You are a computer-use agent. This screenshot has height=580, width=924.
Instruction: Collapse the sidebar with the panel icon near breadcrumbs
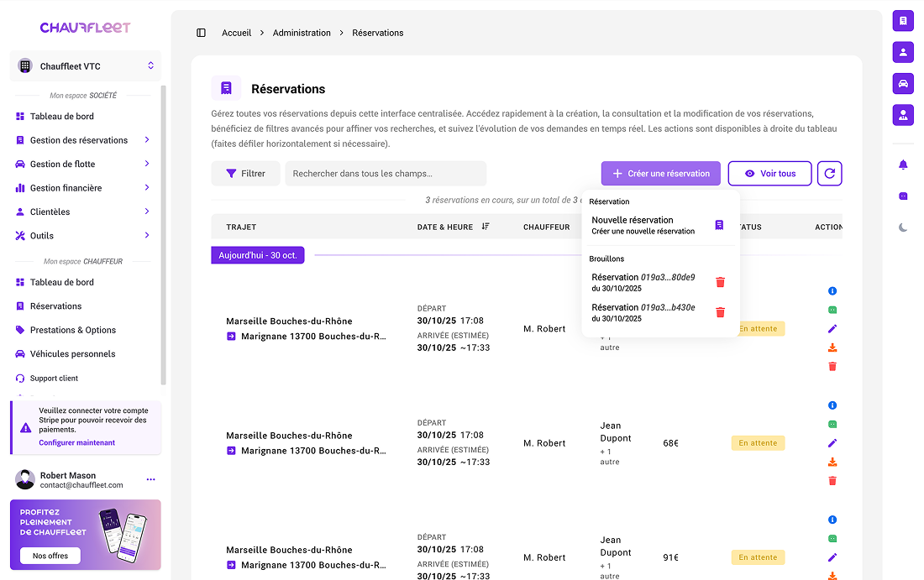[x=201, y=32]
